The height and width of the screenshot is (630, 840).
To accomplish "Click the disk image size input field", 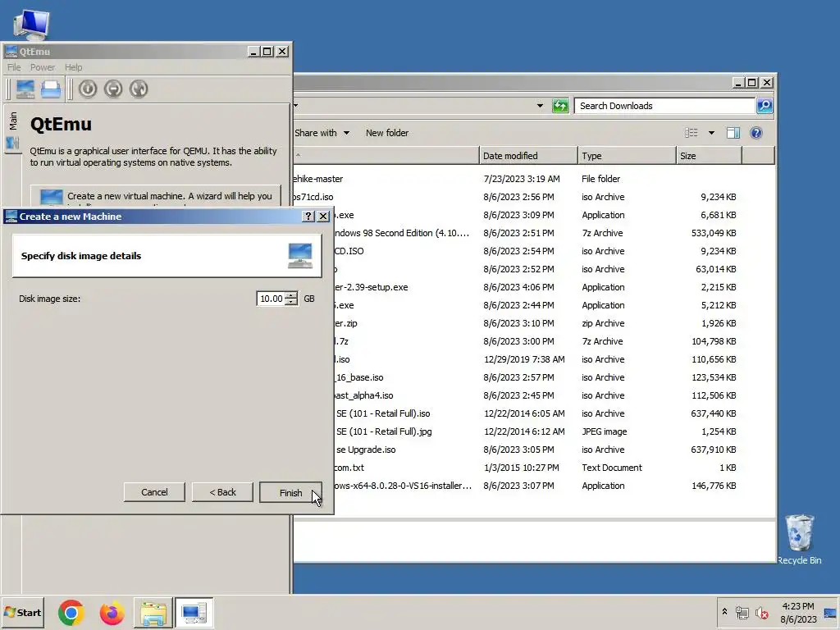I will (x=271, y=299).
